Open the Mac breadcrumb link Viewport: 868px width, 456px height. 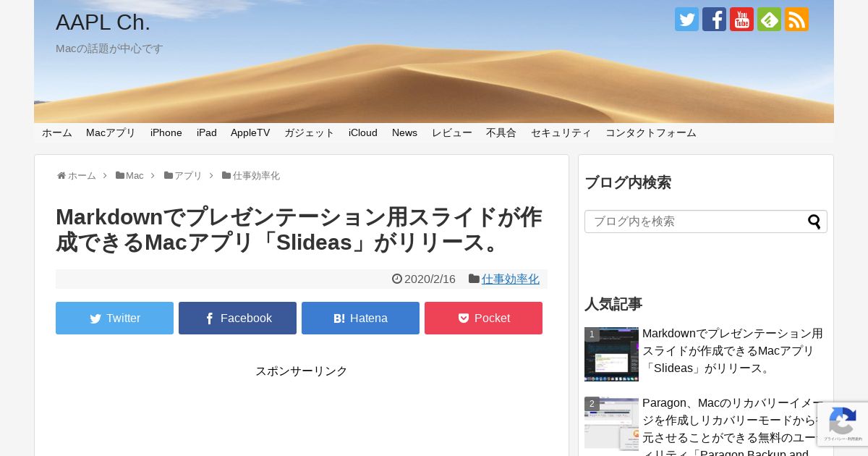135,176
